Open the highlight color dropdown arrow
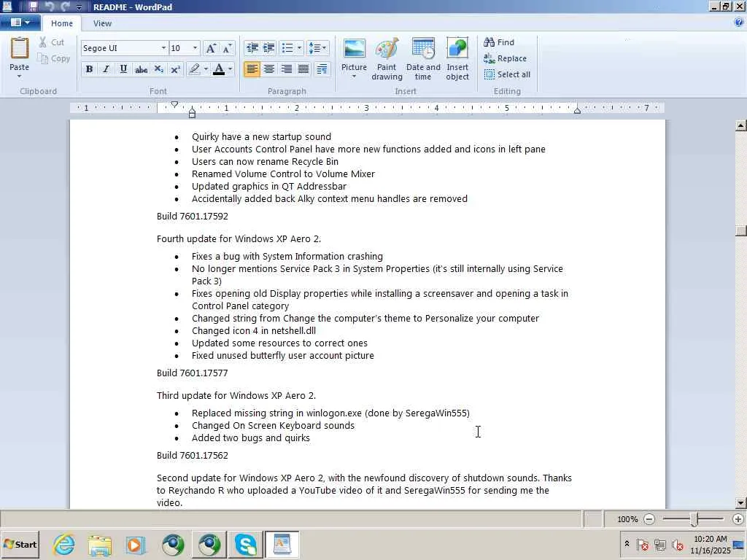747x560 pixels. point(206,69)
